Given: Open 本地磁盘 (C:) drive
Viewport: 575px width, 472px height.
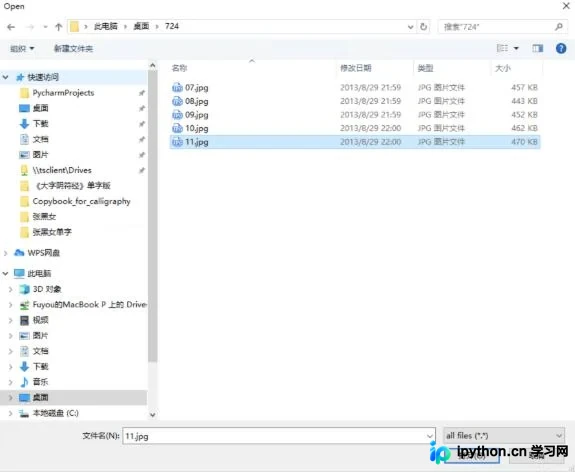Looking at the screenshot, I should point(55,413).
